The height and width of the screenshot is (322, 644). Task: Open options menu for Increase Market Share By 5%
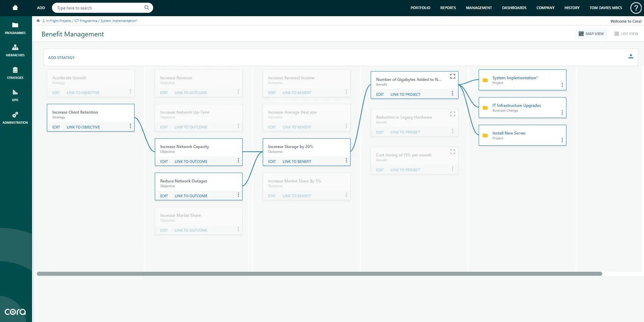[x=346, y=195]
